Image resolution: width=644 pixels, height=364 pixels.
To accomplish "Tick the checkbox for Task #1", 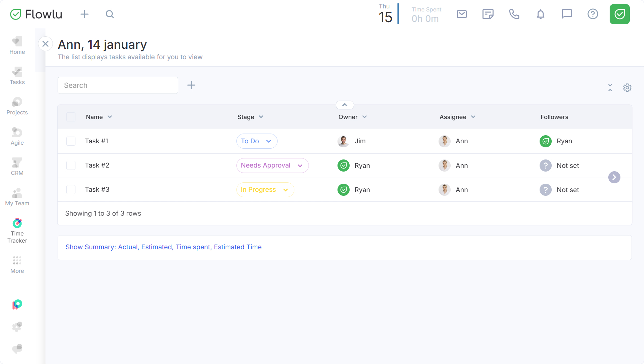I will 71,141.
